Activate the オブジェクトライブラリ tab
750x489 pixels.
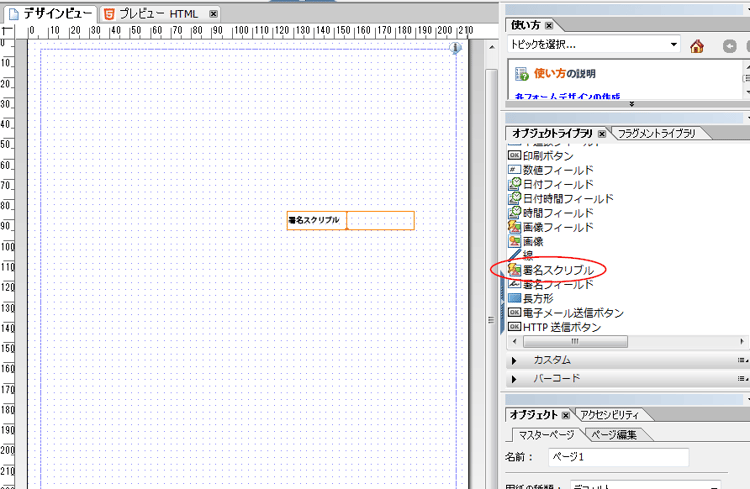pos(552,133)
